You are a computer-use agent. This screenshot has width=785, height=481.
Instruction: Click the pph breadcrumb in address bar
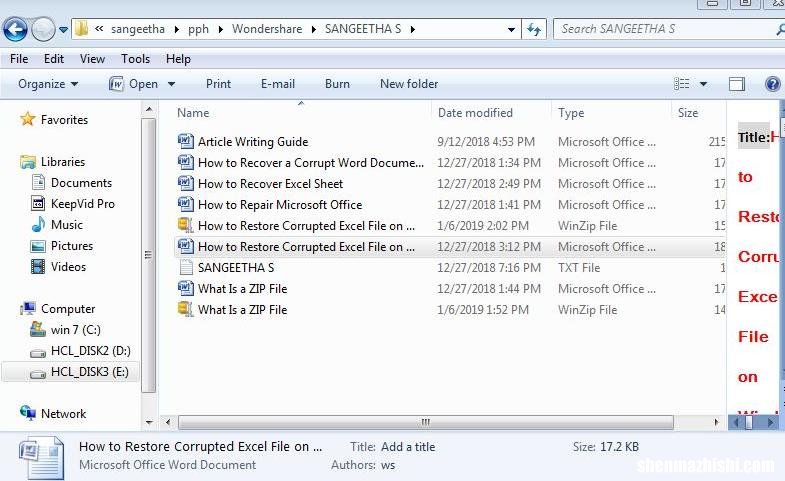198,30
